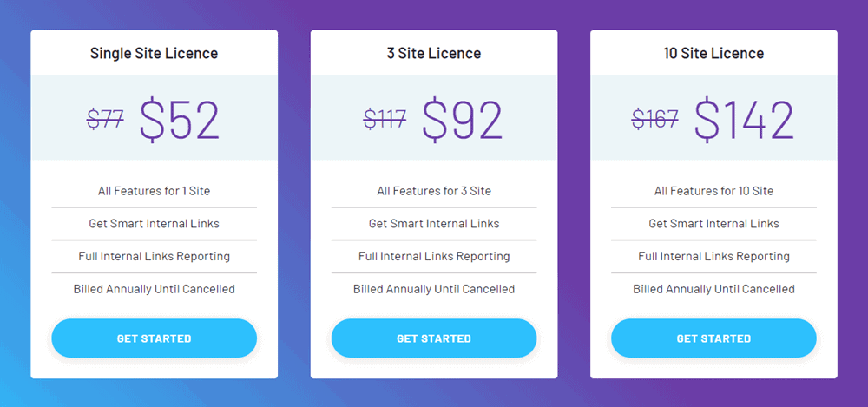The image size is (868, 407).
Task: Click All Features for 10 Site
Action: [x=713, y=191]
